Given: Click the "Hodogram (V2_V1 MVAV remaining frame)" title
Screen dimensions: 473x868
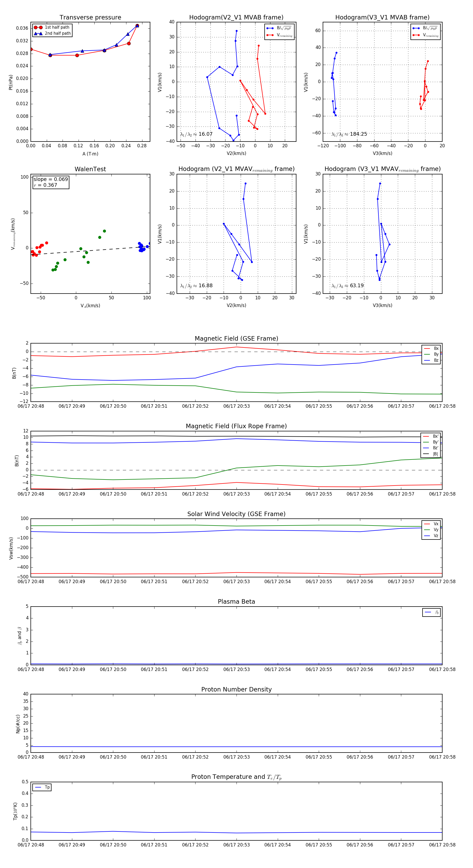Looking at the screenshot, I should click(x=236, y=169).
